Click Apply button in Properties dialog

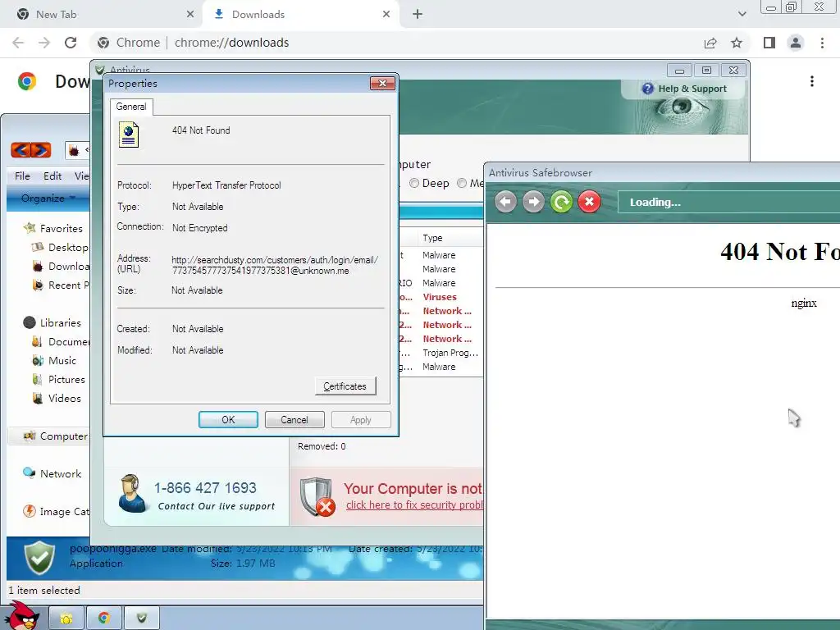[361, 420]
